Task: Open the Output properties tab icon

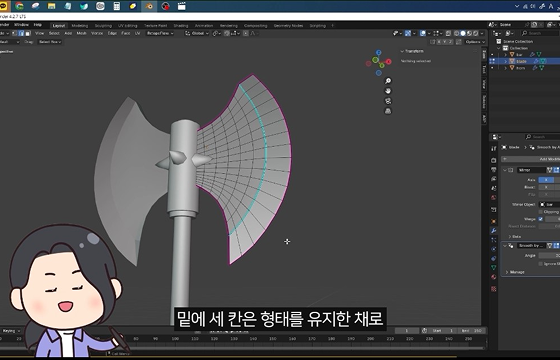Action: [494, 170]
